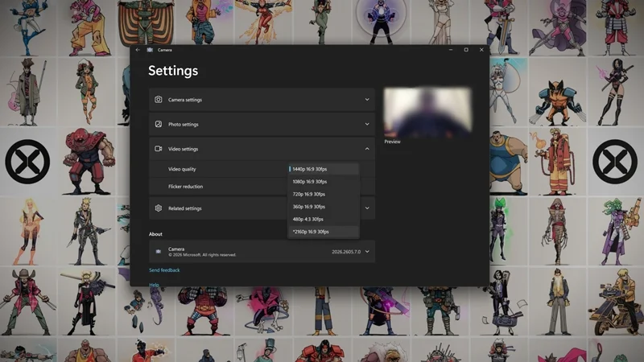Open the Send feedback link

pos(164,270)
